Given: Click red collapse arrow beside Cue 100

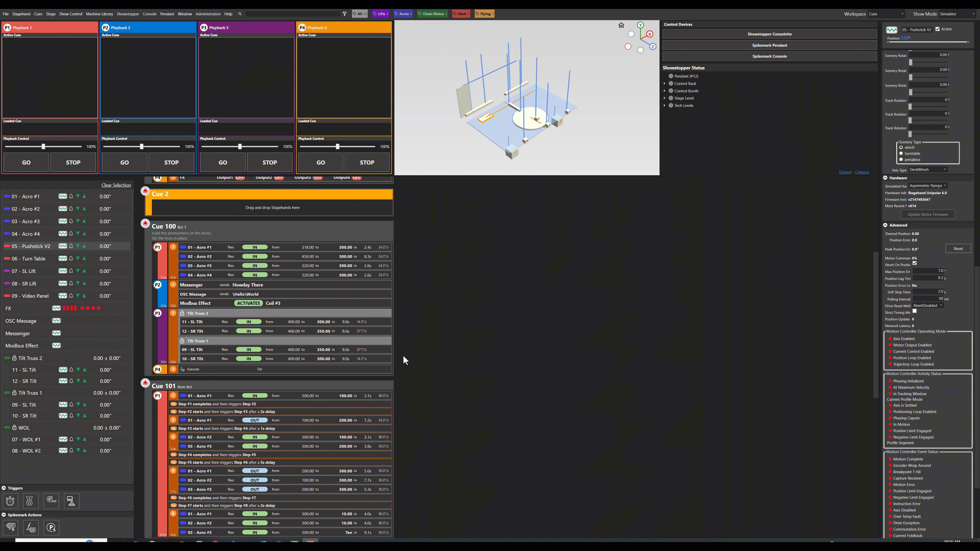Looking at the screenshot, I should pos(145,223).
